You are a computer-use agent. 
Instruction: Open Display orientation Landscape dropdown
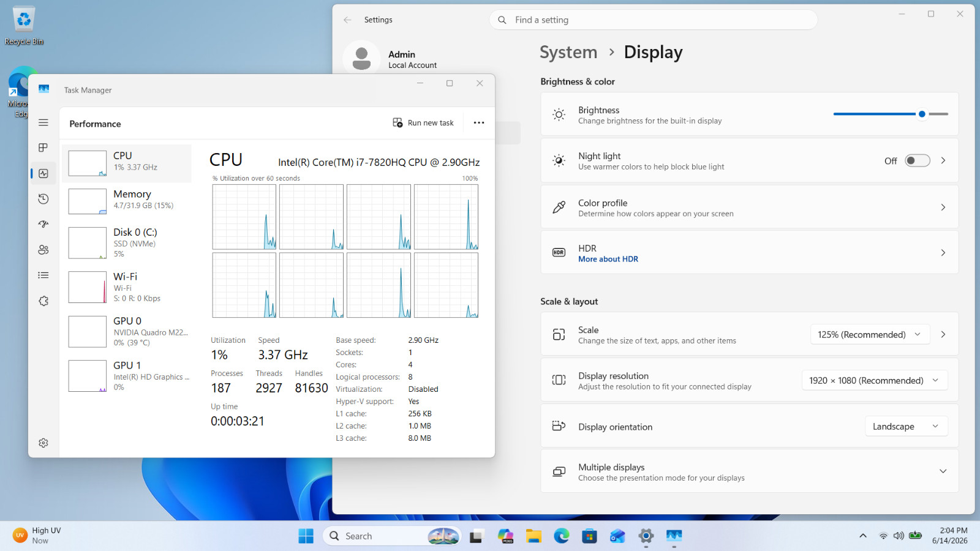(x=906, y=426)
